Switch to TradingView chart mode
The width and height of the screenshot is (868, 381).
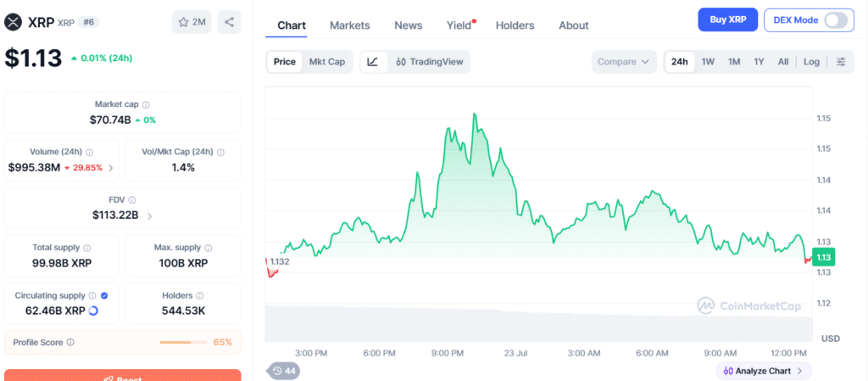coord(430,61)
